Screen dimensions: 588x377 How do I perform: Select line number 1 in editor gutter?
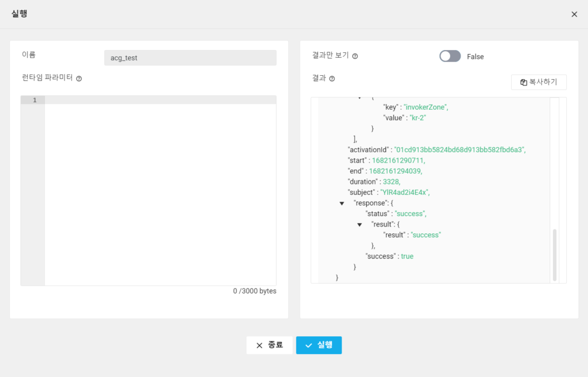[34, 100]
